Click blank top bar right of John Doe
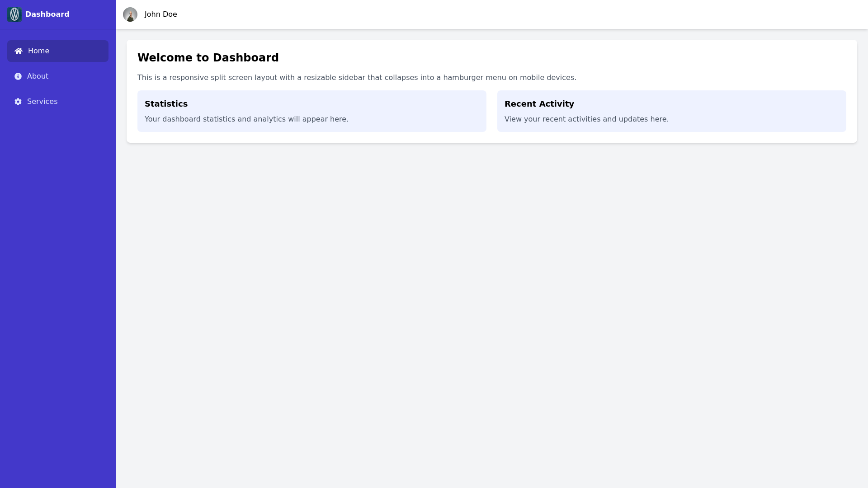Viewport: 868px width, 488px height. click(x=497, y=14)
